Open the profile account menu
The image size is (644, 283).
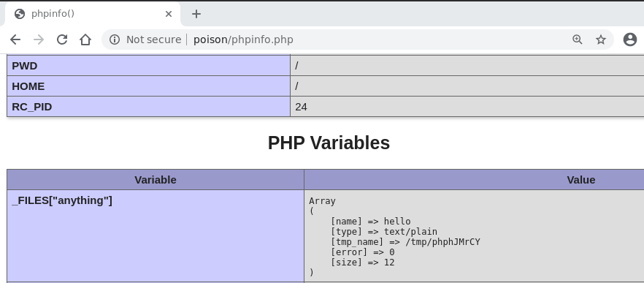click(629, 39)
